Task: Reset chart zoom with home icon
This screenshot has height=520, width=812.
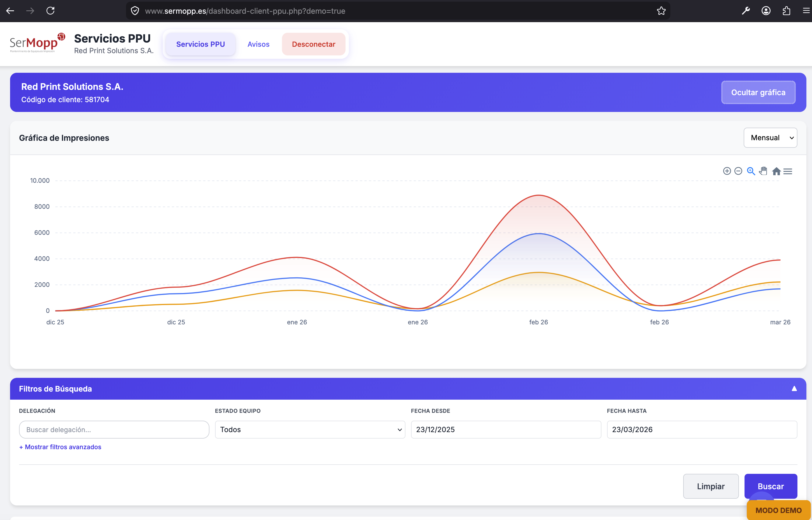Action: point(776,172)
